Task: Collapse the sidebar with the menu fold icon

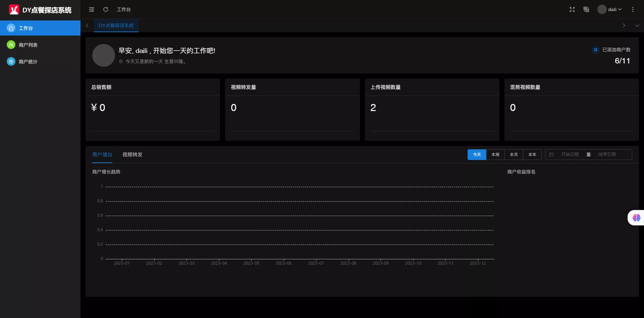Action: coord(92,10)
